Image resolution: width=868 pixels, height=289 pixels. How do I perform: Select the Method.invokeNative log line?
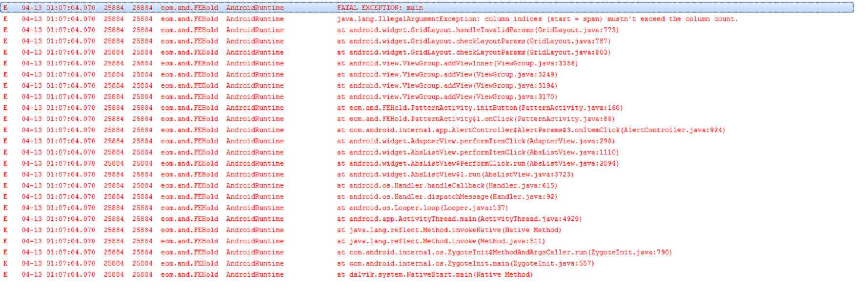pyautogui.click(x=448, y=230)
